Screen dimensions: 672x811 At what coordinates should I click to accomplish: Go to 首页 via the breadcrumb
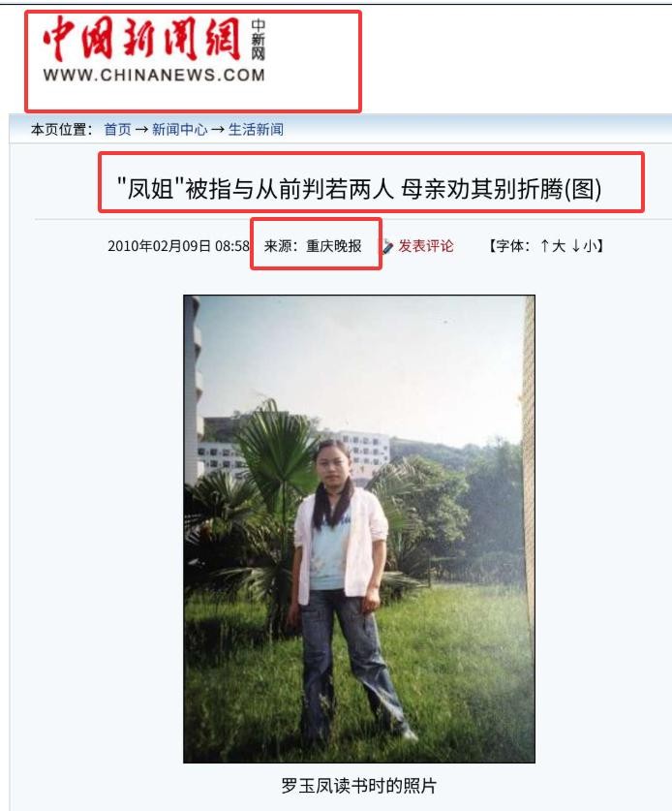[118, 129]
